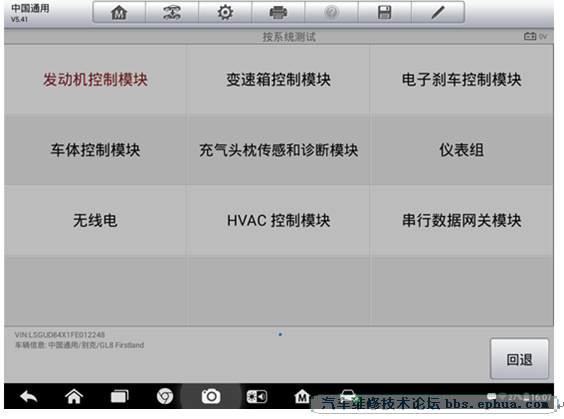Click the vehicle swap icon in toolbar
This screenshot has width=564, height=419.
[172, 13]
